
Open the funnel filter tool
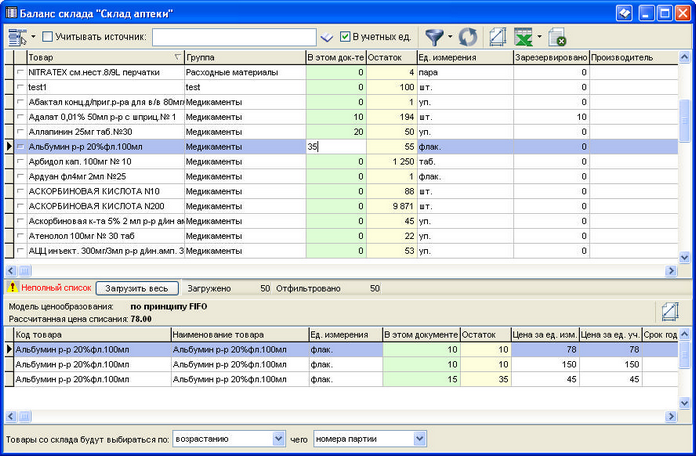coord(434,37)
